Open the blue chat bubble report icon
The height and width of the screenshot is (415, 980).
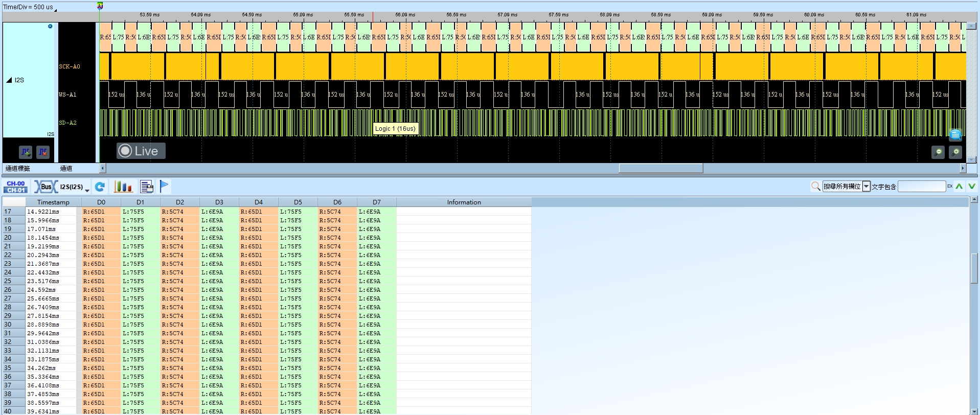point(955,135)
